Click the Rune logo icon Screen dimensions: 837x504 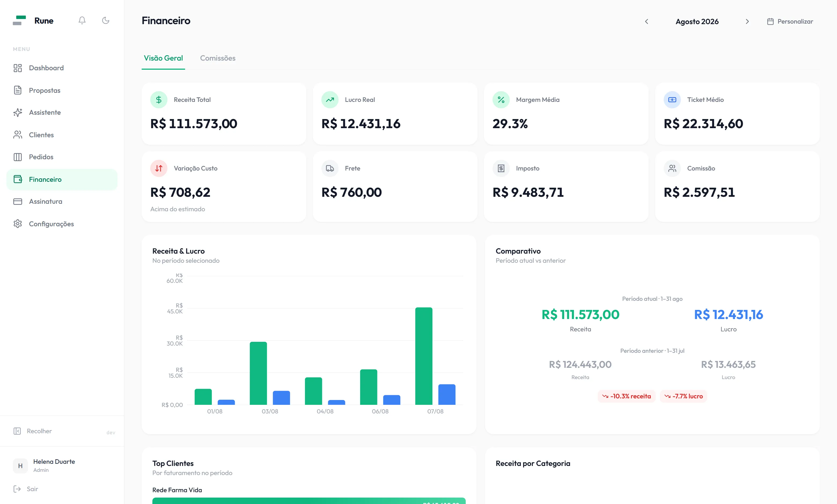coord(19,20)
